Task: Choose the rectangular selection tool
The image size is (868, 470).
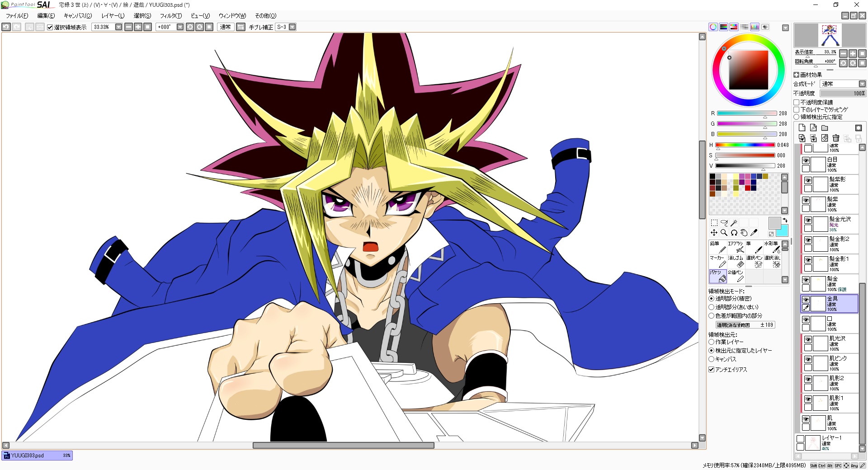Action: click(x=714, y=223)
